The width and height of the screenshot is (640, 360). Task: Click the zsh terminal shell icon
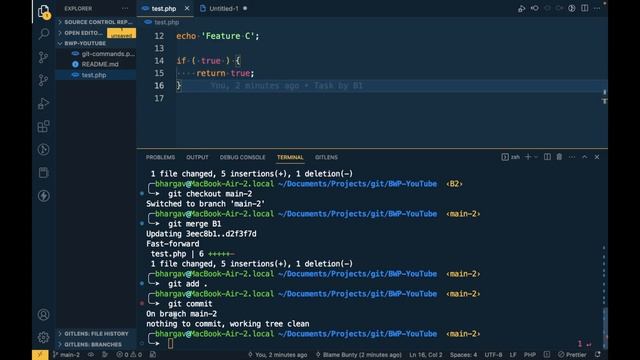point(511,157)
